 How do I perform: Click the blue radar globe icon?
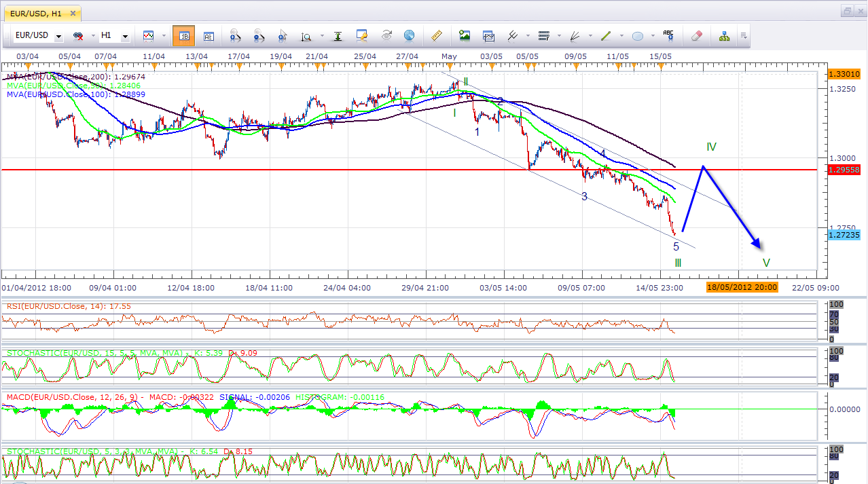409,35
